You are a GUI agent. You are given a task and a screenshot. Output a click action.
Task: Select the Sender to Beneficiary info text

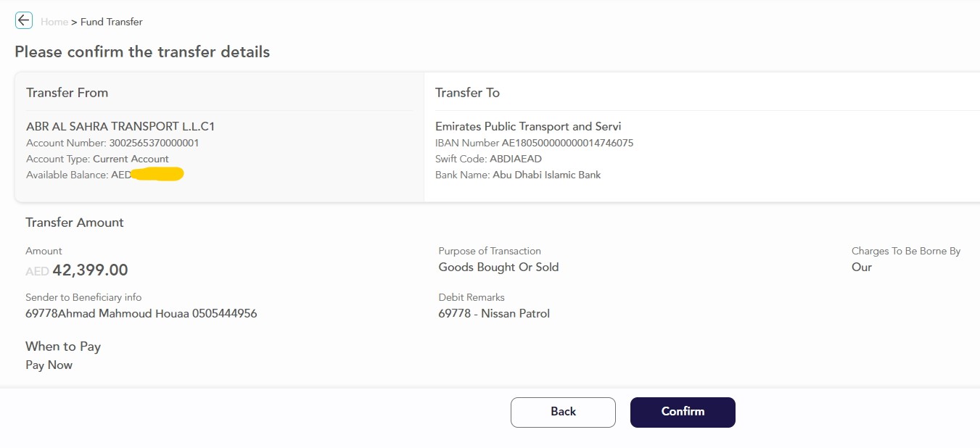pos(141,314)
